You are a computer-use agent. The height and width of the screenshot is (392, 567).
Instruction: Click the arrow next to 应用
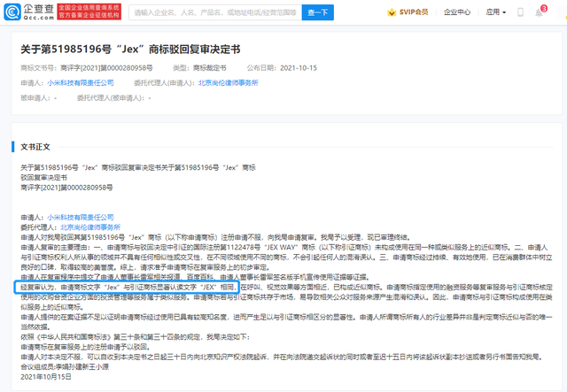pyautogui.click(x=505, y=12)
